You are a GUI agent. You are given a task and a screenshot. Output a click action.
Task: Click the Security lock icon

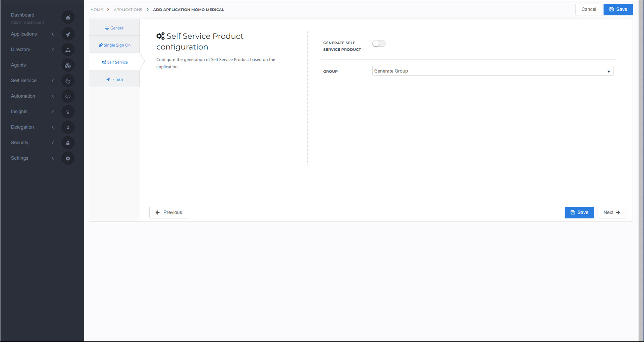click(x=68, y=143)
